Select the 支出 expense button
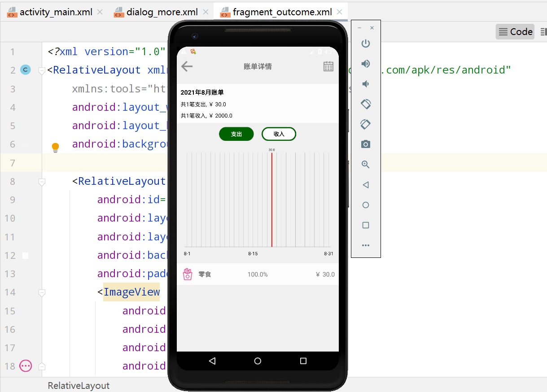The width and height of the screenshot is (547, 392). tap(236, 134)
